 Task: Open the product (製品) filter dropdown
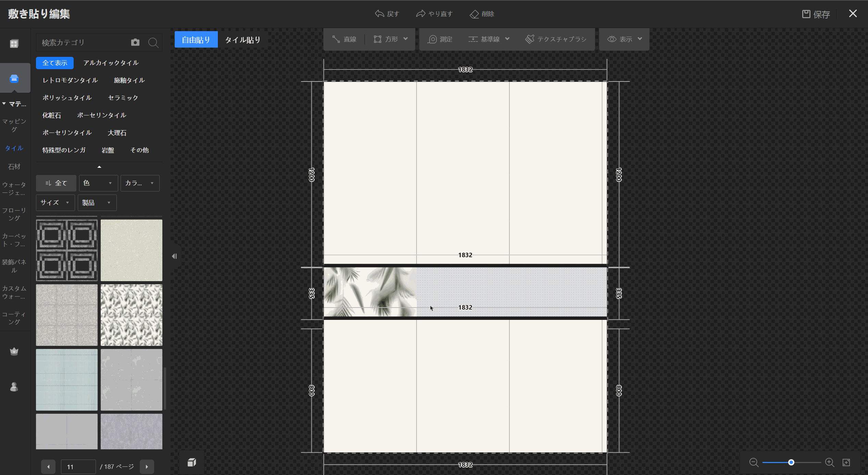click(x=97, y=203)
